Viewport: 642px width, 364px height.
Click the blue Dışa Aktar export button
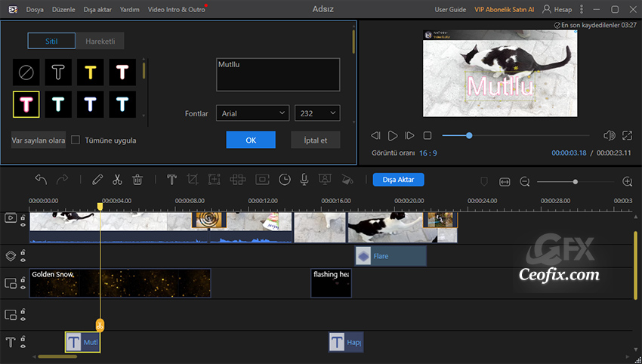click(x=398, y=180)
